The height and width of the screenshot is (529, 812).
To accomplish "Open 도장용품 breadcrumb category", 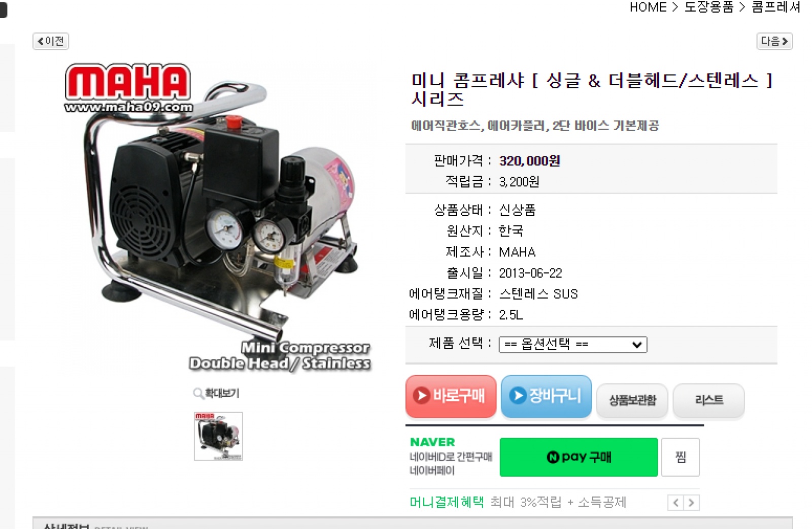I will point(709,7).
